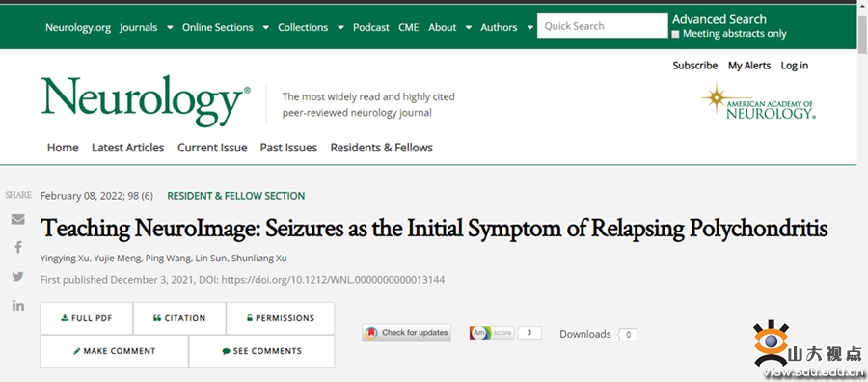Open the Advanced Search link
This screenshot has width=868, height=382.
(719, 20)
